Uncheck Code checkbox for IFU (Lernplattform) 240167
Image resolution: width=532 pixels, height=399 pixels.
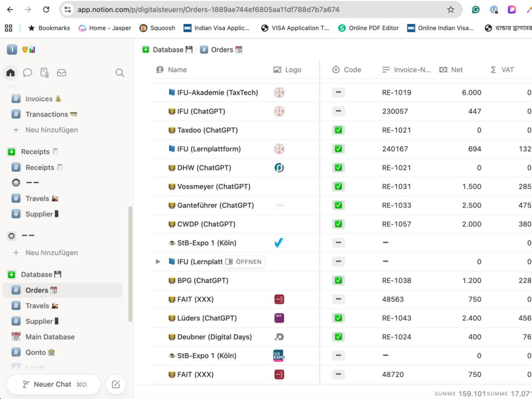[338, 148]
